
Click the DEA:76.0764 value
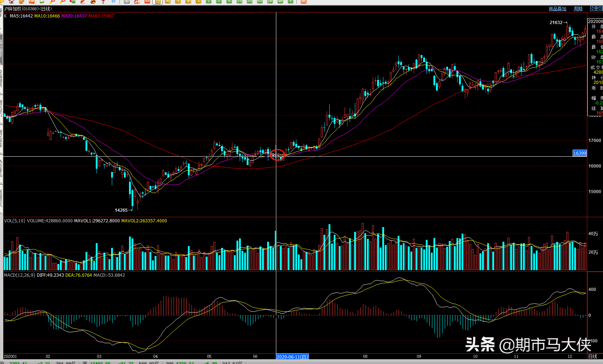[x=79, y=275]
